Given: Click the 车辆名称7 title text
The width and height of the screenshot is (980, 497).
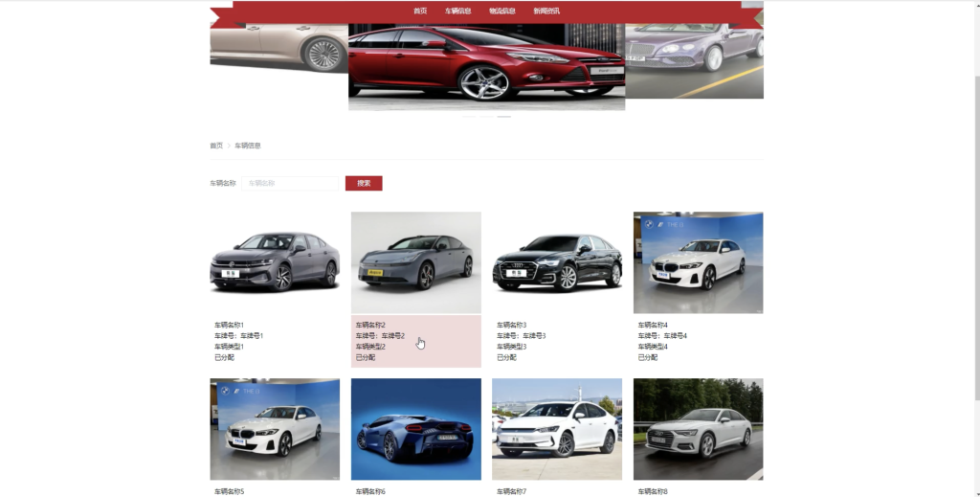Looking at the screenshot, I should click(x=511, y=491).
